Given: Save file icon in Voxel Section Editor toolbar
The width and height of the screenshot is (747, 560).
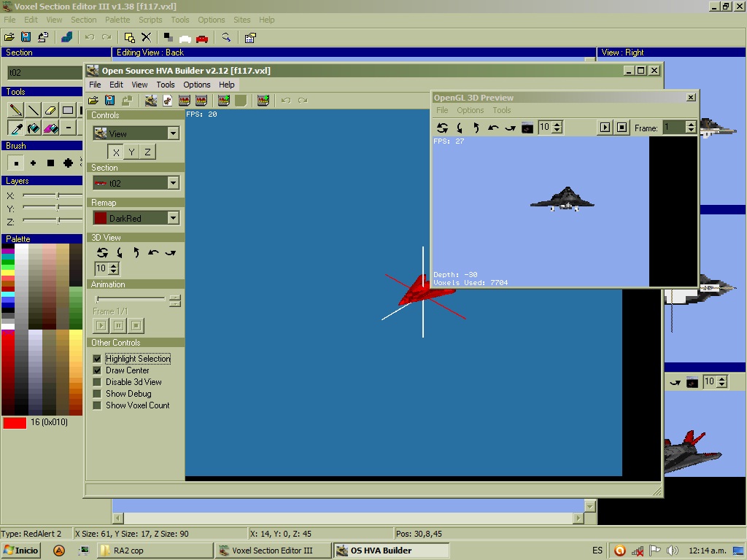Looking at the screenshot, I should coord(26,37).
